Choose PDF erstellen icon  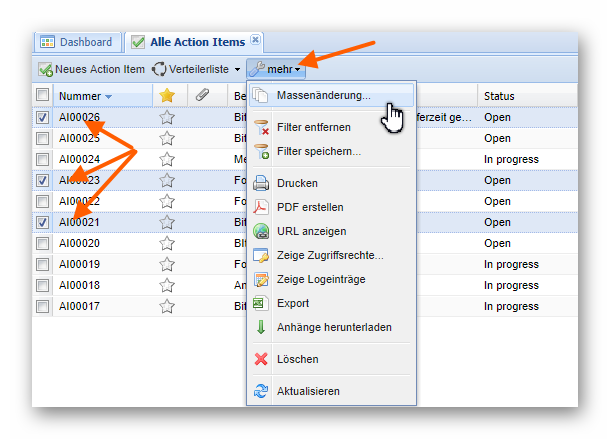(x=261, y=207)
